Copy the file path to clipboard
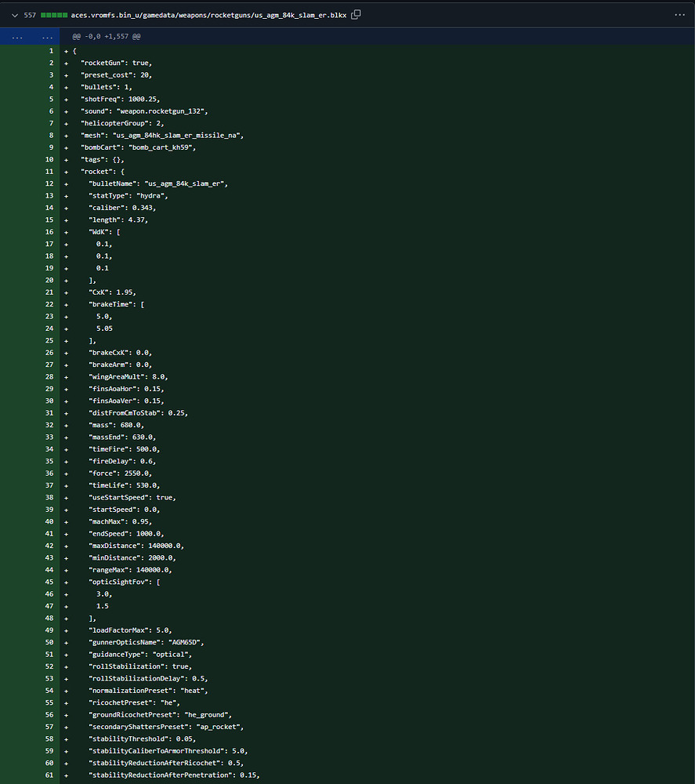This screenshot has height=784, width=695. pyautogui.click(x=356, y=15)
